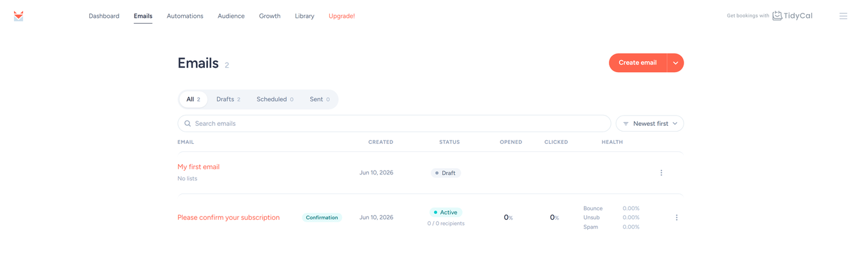Screen dimensions: 868x260
Task: Expand the Create email dropdown arrow
Action: coord(675,63)
